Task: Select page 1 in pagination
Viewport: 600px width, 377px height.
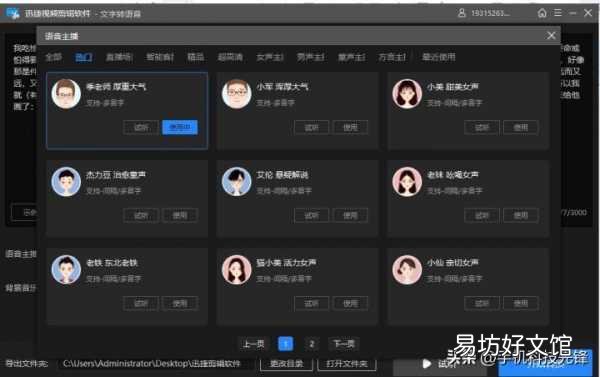Action: point(285,344)
